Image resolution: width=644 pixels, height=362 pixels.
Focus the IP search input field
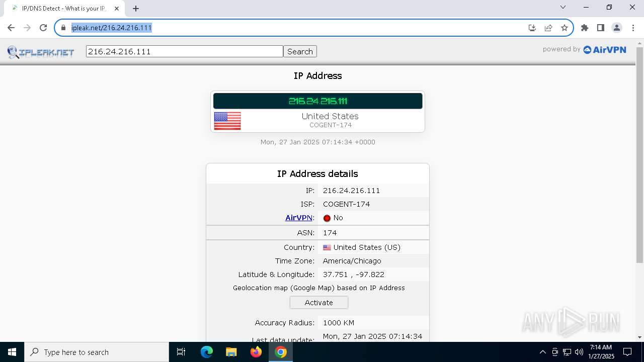tap(185, 51)
